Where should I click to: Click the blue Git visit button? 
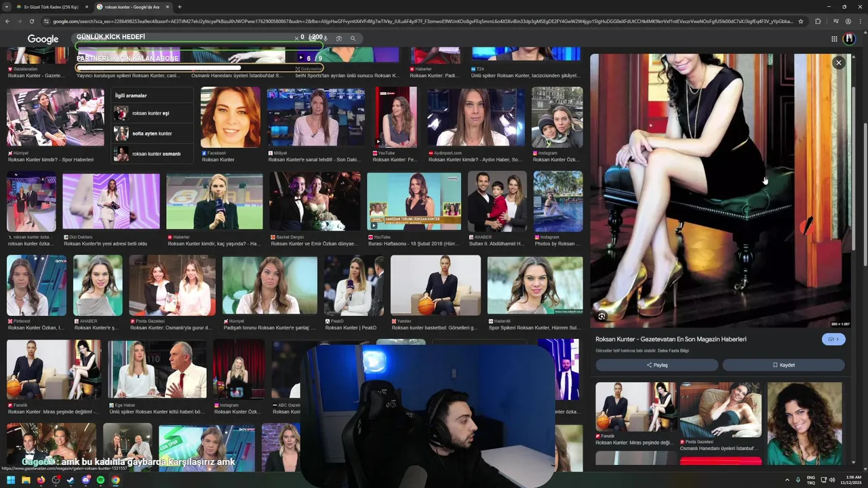[833, 339]
